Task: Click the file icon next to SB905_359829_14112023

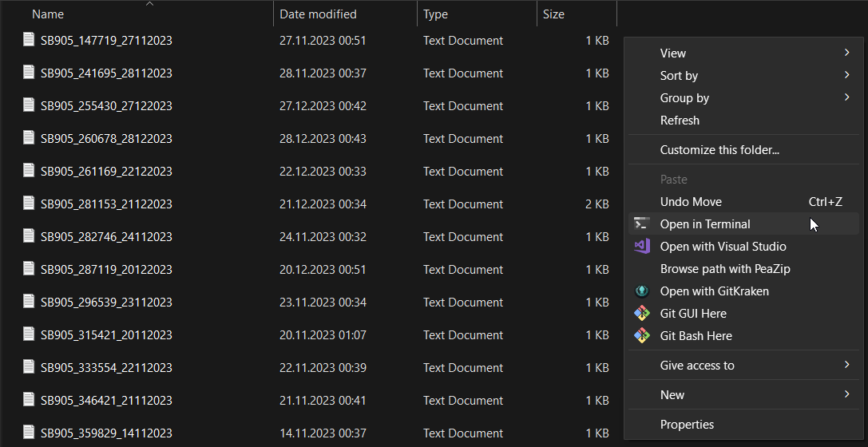Action: (x=29, y=432)
